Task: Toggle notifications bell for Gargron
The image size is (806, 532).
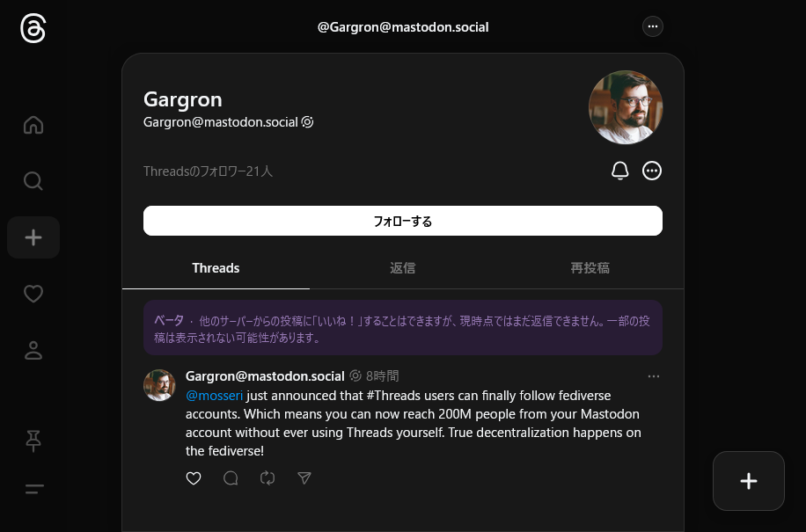Action: pyautogui.click(x=620, y=171)
